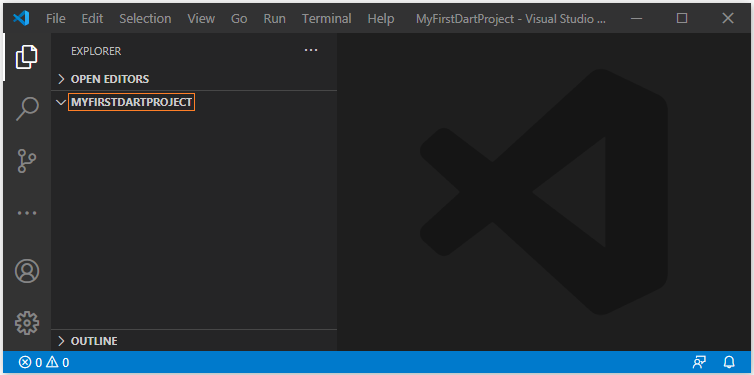Click the EXPLORER panel title

tap(96, 51)
